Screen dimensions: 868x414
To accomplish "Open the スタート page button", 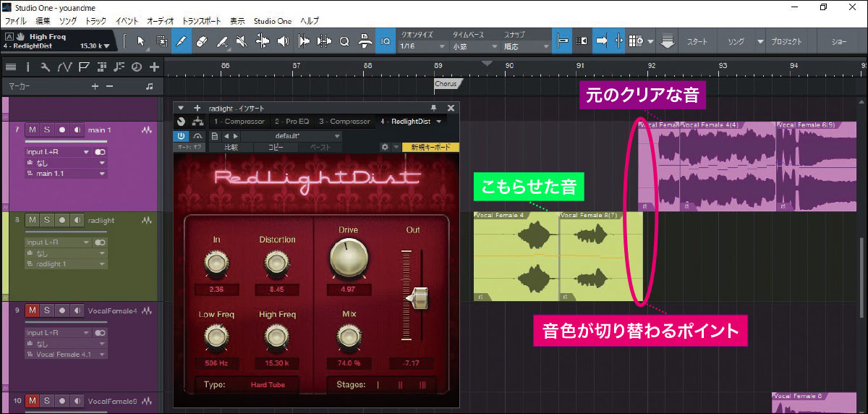I will point(697,42).
